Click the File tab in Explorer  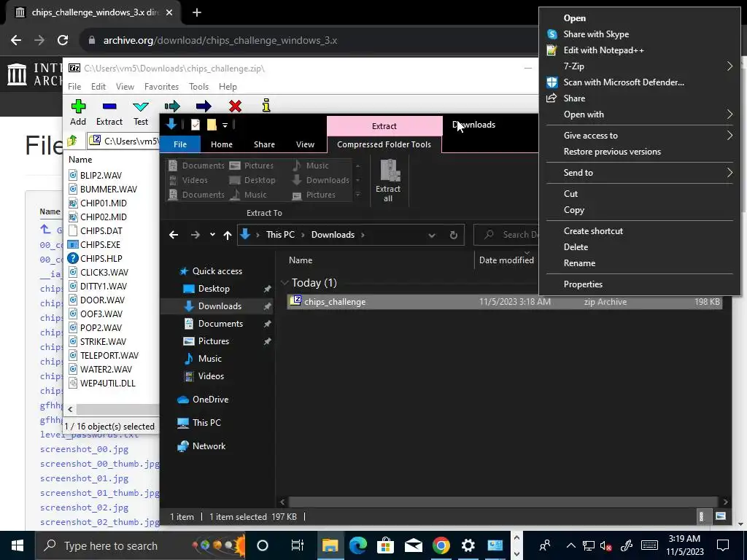pyautogui.click(x=180, y=144)
